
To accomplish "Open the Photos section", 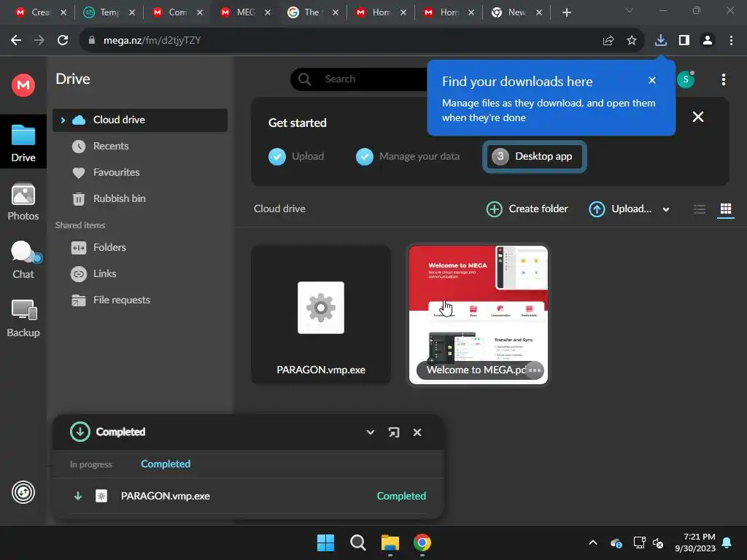I will [23, 202].
